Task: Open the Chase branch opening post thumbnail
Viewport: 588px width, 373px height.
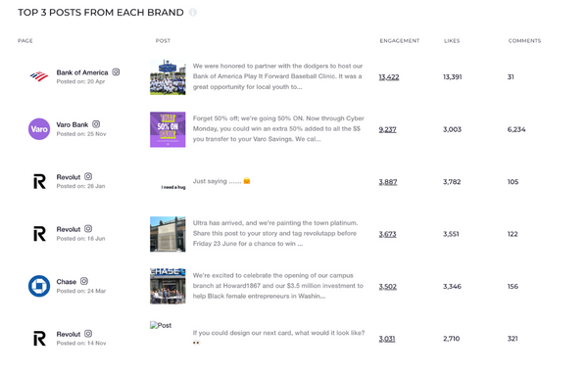Action: point(168,286)
